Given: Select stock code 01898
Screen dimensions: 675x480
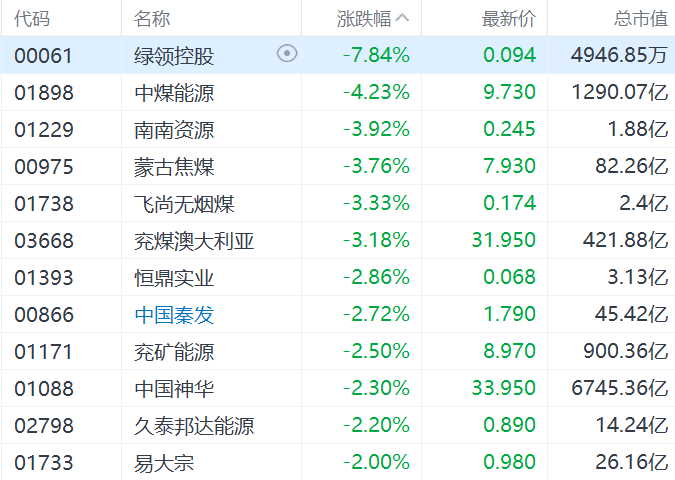Looking at the screenshot, I should tap(43, 93).
